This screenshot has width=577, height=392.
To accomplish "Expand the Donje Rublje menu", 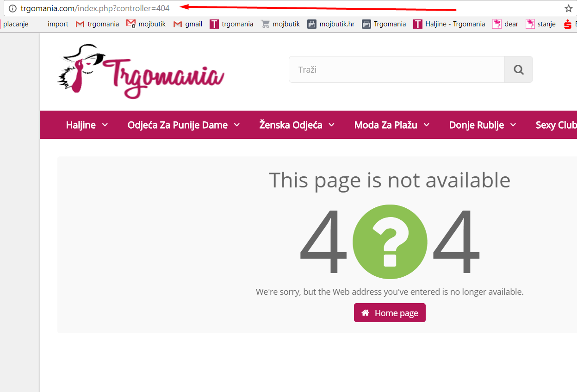I will 483,125.
